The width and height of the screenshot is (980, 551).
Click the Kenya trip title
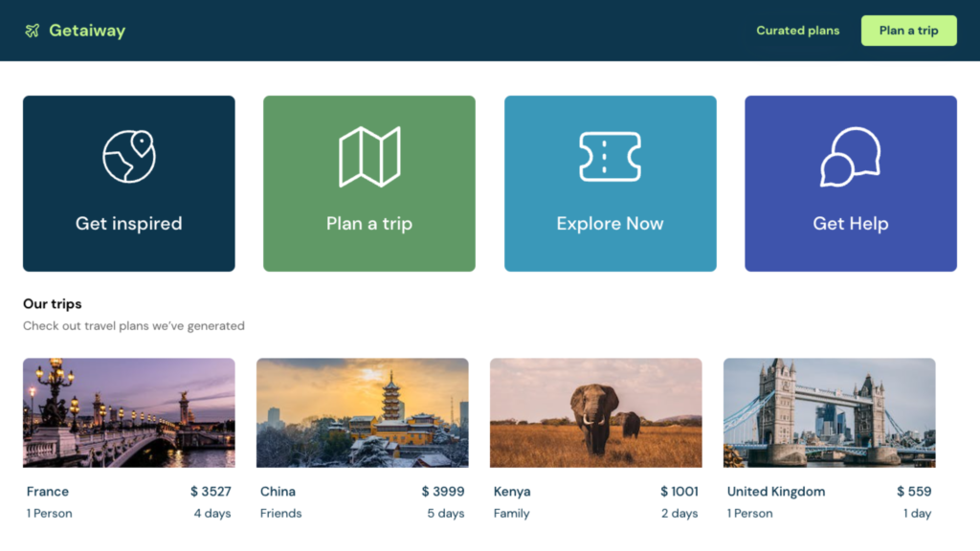(512, 492)
